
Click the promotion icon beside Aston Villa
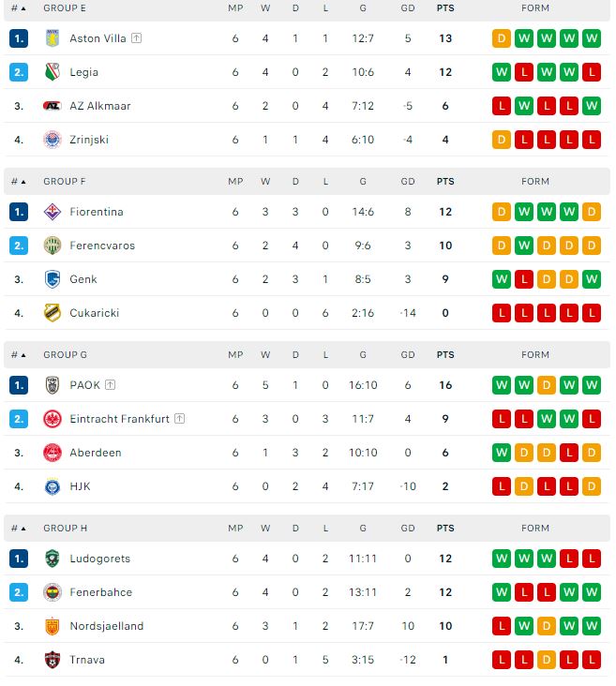pyautogui.click(x=136, y=38)
